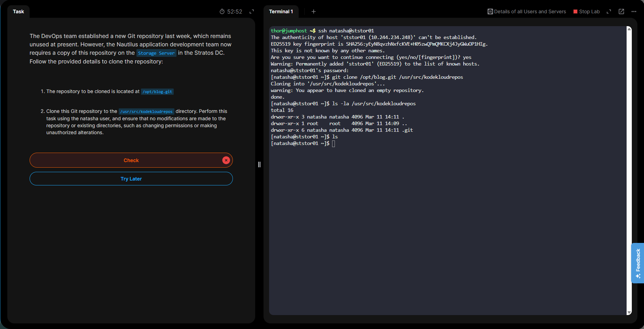
Task: Click the Stop Lab text
Action: click(x=589, y=12)
